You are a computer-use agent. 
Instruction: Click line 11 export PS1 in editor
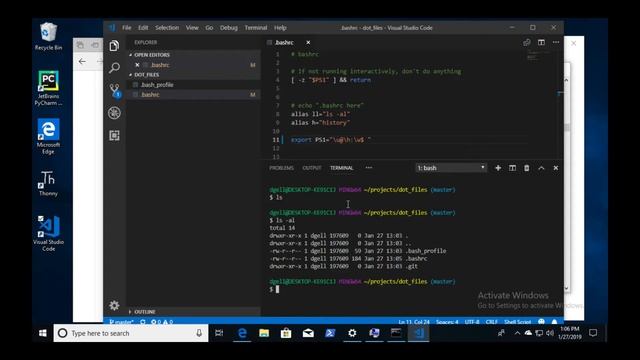click(x=331, y=140)
